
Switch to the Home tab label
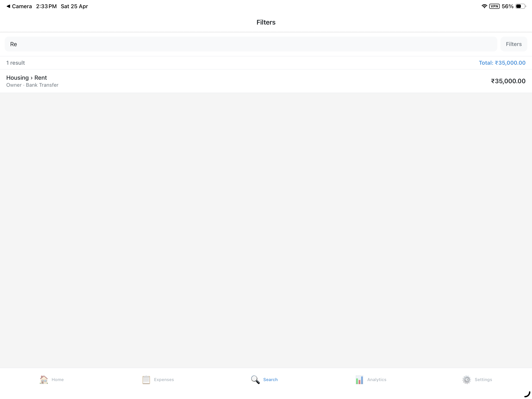click(57, 380)
